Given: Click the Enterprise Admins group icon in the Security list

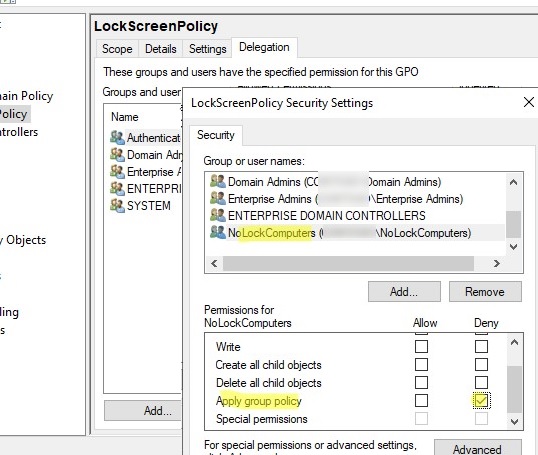Looking at the screenshot, I should [218, 198].
